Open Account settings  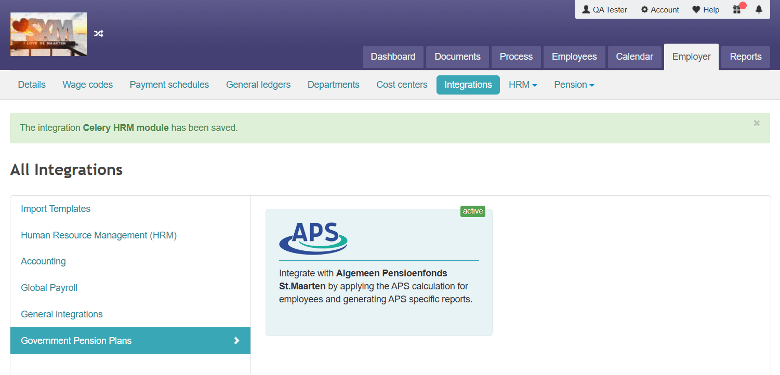coord(660,9)
